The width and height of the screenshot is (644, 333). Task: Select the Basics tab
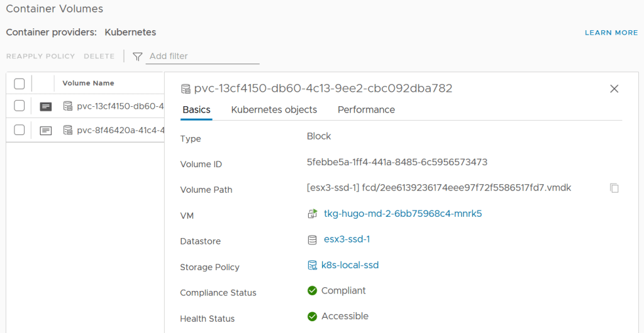click(x=196, y=110)
